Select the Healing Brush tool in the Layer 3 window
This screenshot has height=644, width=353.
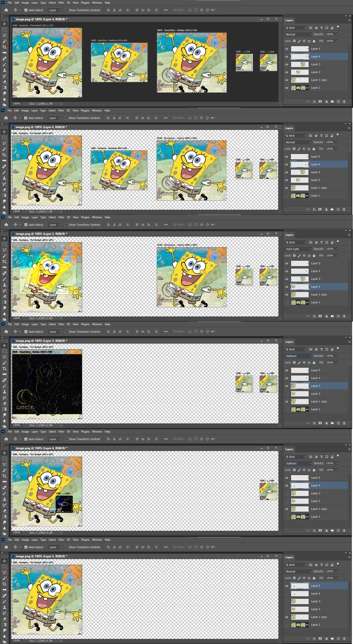click(4, 380)
